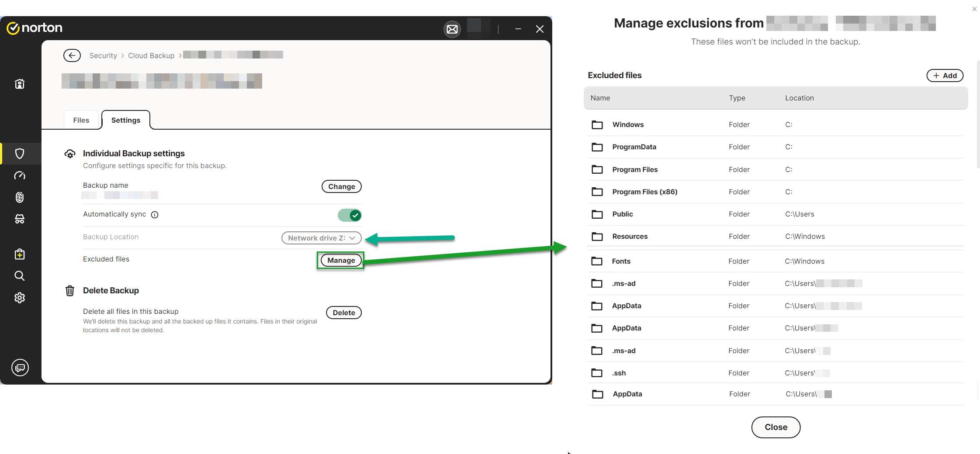Viewport: 980px width, 454px height.
Task: Click C:\Windows location in Resources row
Action: pos(805,236)
